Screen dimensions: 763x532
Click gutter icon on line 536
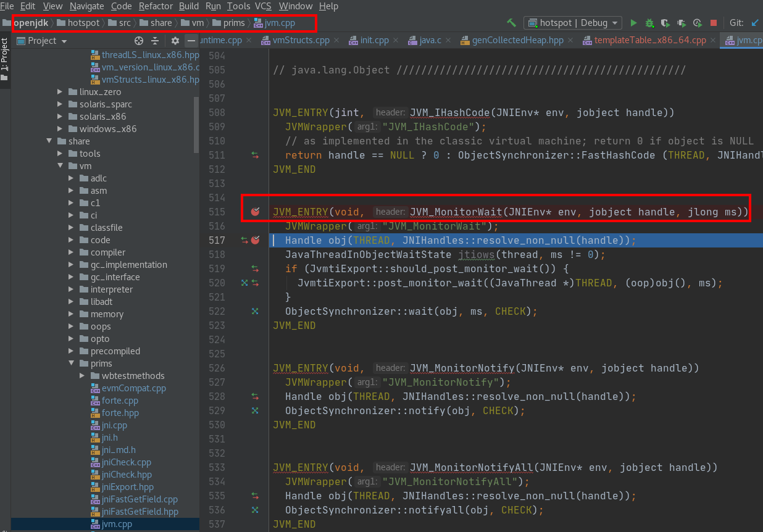[255, 510]
